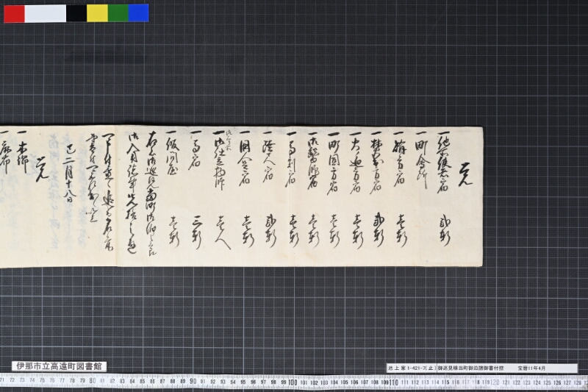Click the 伊那市立高遠町図書館 library label
This screenshot has width=588, height=392.
[60, 366]
